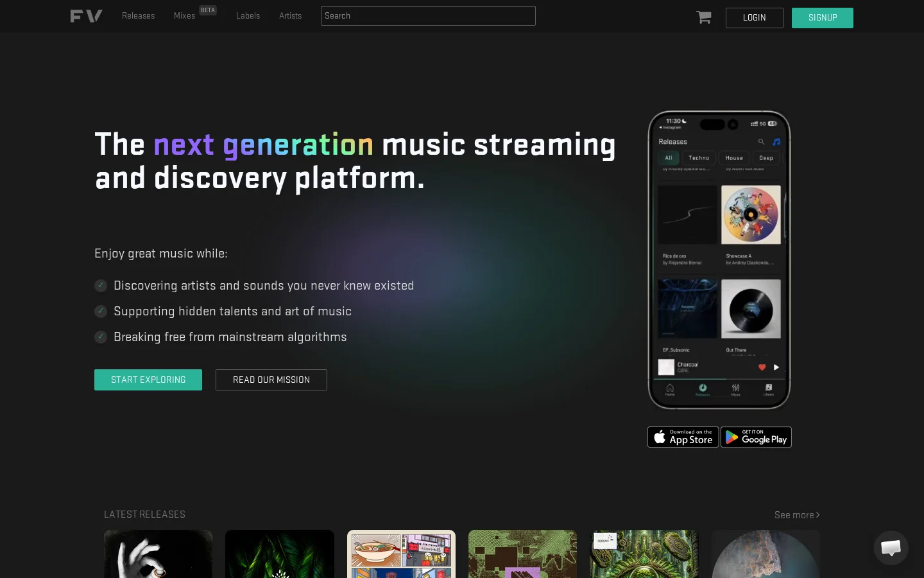This screenshot has height=578, width=924.
Task: Select the House chip in the phone mockup
Action: click(x=734, y=158)
